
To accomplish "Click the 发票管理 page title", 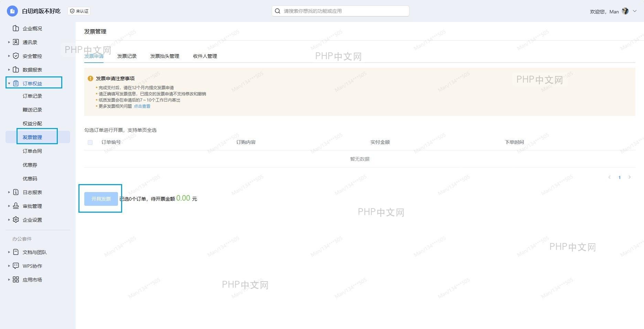I will tap(95, 31).
